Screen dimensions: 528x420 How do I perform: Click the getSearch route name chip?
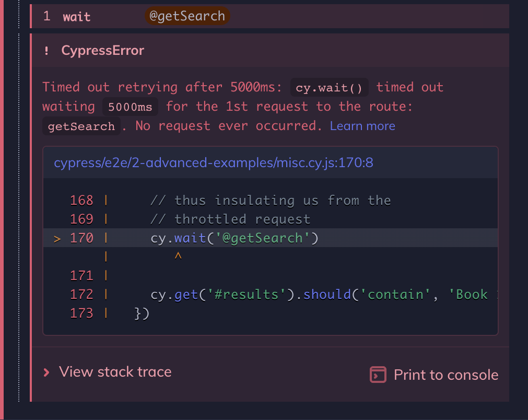click(81, 126)
